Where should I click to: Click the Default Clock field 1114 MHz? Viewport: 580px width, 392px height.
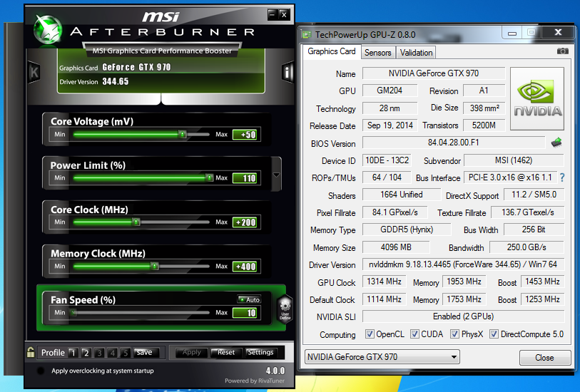(x=384, y=299)
